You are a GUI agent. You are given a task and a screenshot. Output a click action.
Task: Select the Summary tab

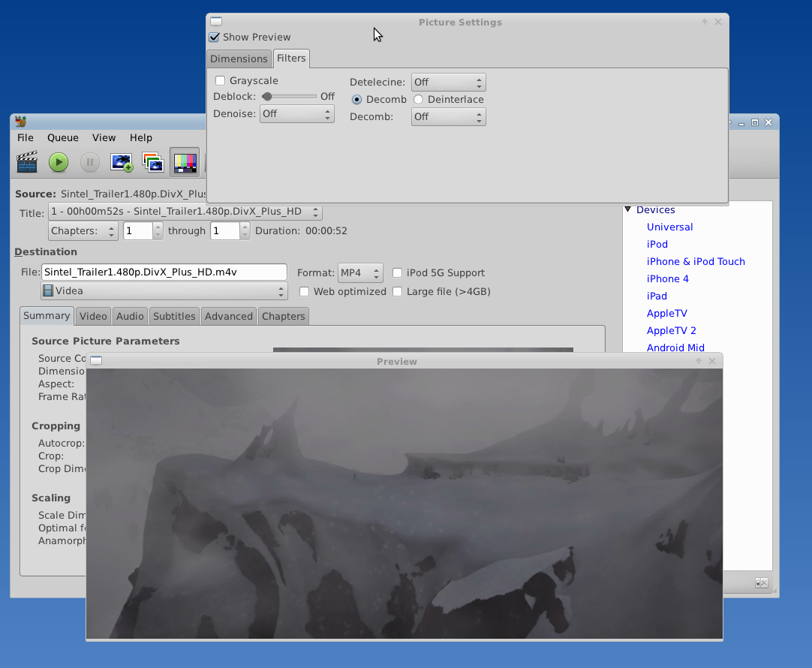47,316
